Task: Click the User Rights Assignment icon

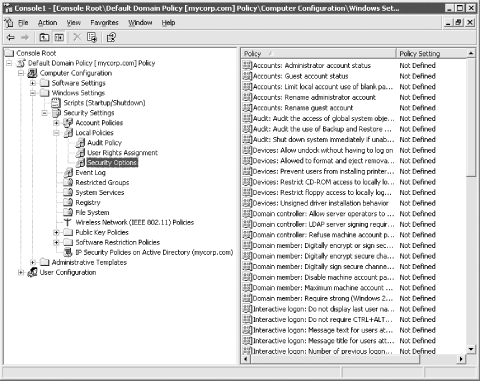Action: 80,153
